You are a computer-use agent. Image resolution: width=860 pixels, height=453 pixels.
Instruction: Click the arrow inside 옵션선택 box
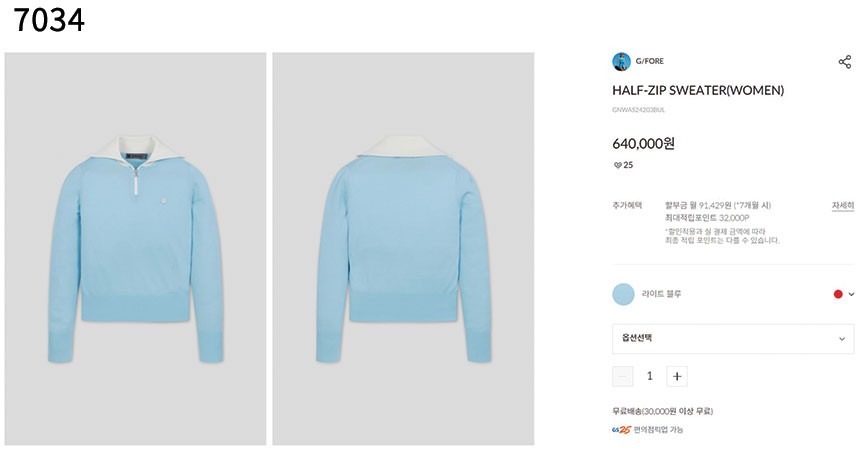point(842,339)
